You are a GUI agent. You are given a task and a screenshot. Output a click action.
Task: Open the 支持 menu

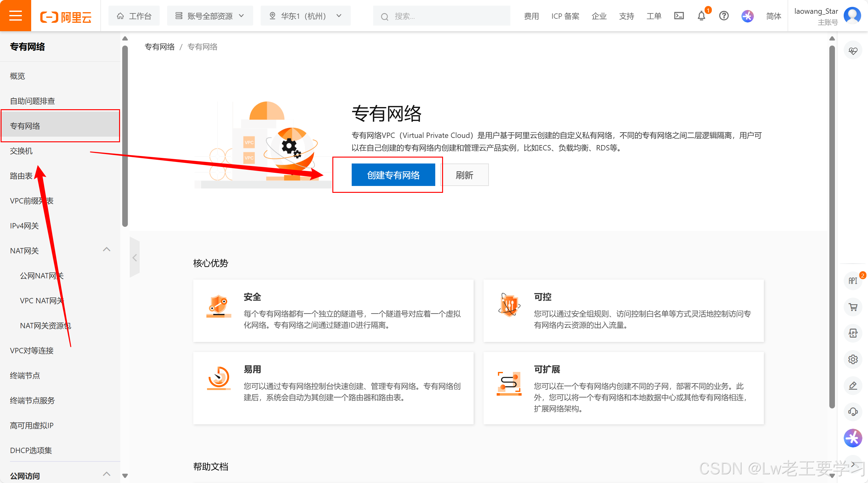[x=626, y=16]
